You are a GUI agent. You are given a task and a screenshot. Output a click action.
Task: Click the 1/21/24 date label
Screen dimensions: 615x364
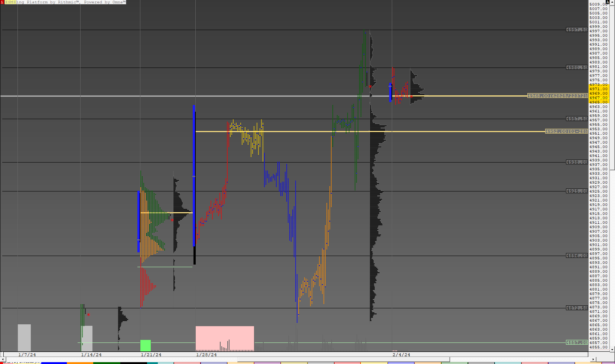[151, 355]
